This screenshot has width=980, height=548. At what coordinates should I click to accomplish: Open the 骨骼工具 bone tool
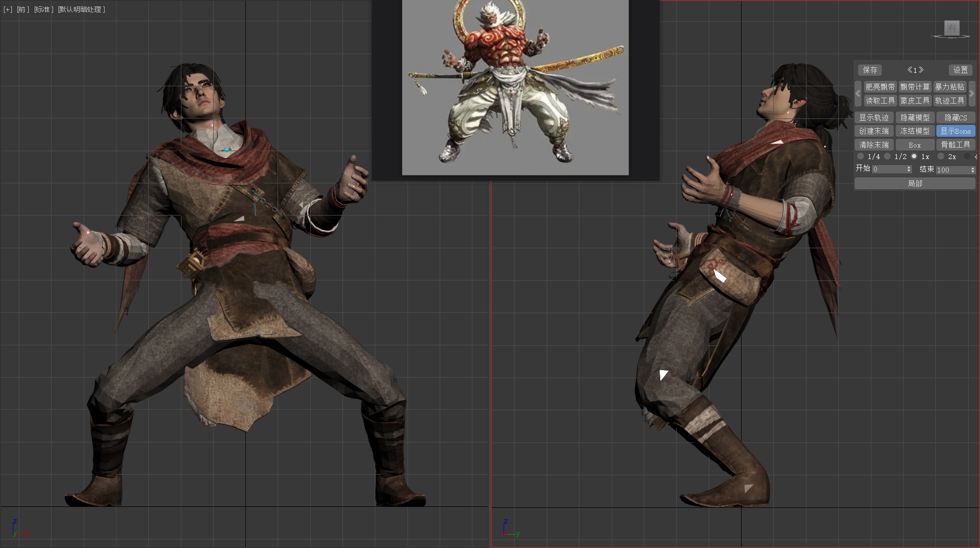956,145
